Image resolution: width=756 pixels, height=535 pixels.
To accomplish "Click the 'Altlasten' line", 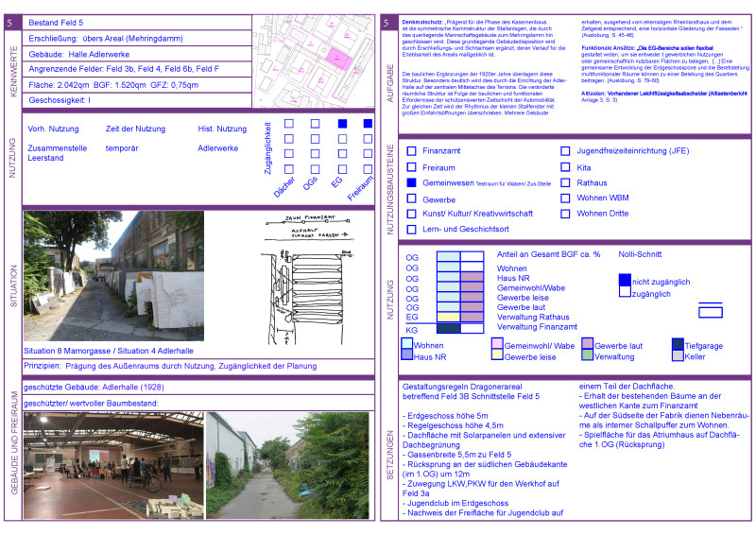I will click(664, 94).
